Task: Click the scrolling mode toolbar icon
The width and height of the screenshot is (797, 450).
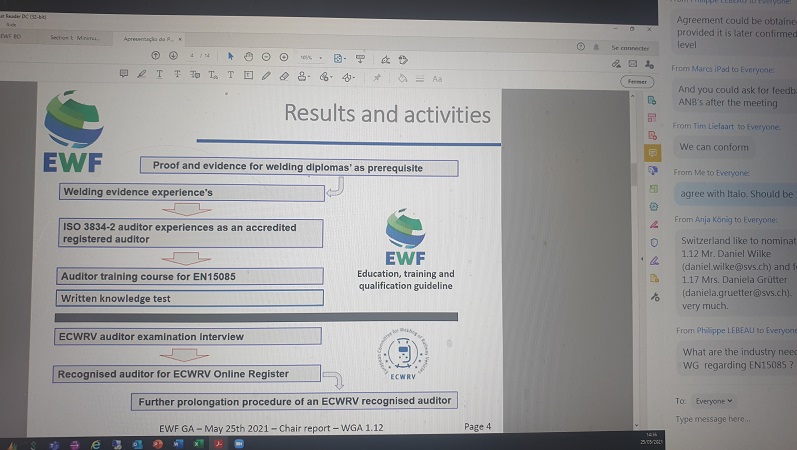Action: pos(360,59)
